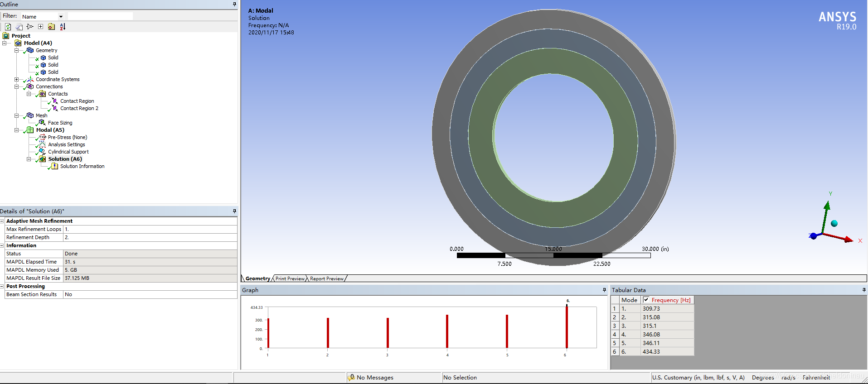Toggle the Frequency [Hz] column checkbox

646,300
